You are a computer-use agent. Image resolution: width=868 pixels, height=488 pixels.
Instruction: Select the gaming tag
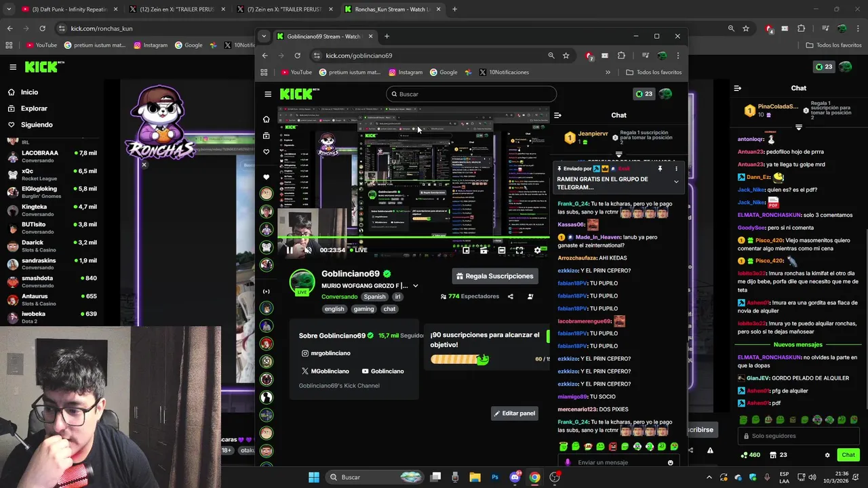(x=363, y=309)
